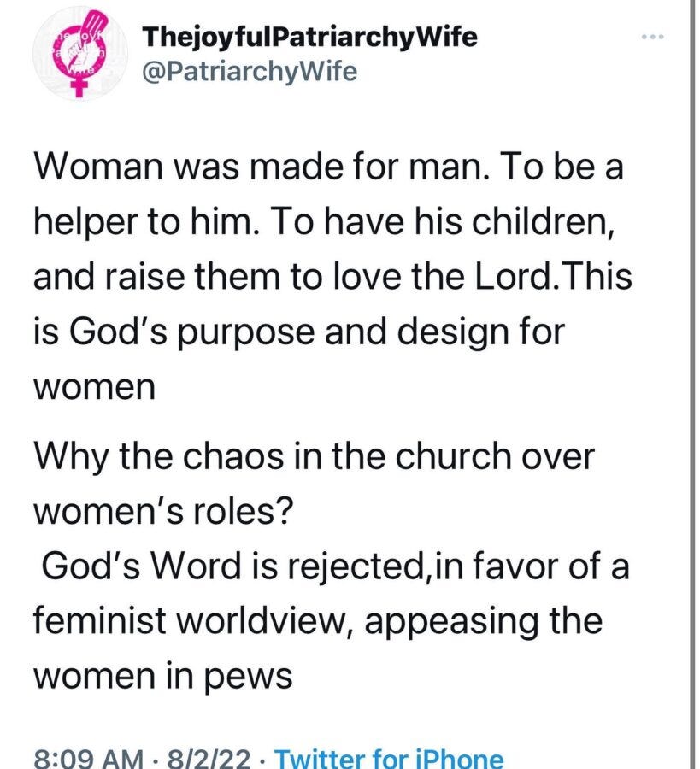Click the display name ThejoyfulPatriarchyWife
This screenshot has width=700, height=769.
click(x=309, y=37)
